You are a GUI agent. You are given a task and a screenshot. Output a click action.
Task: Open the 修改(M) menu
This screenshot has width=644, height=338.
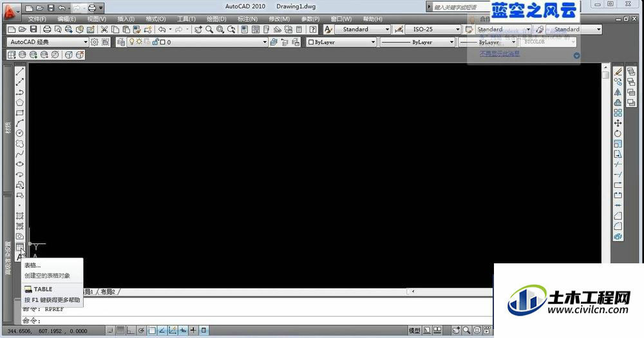click(x=279, y=19)
